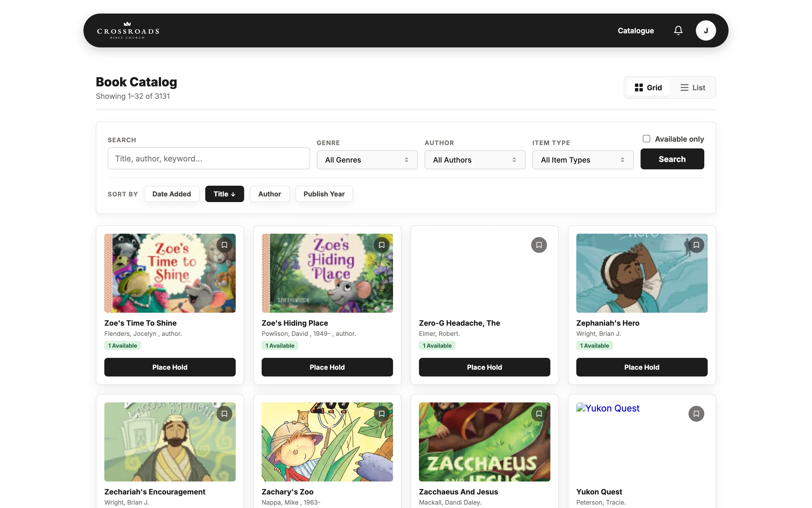The height and width of the screenshot is (508, 812).
Task: Open the All Authors dropdown
Action: click(x=475, y=160)
